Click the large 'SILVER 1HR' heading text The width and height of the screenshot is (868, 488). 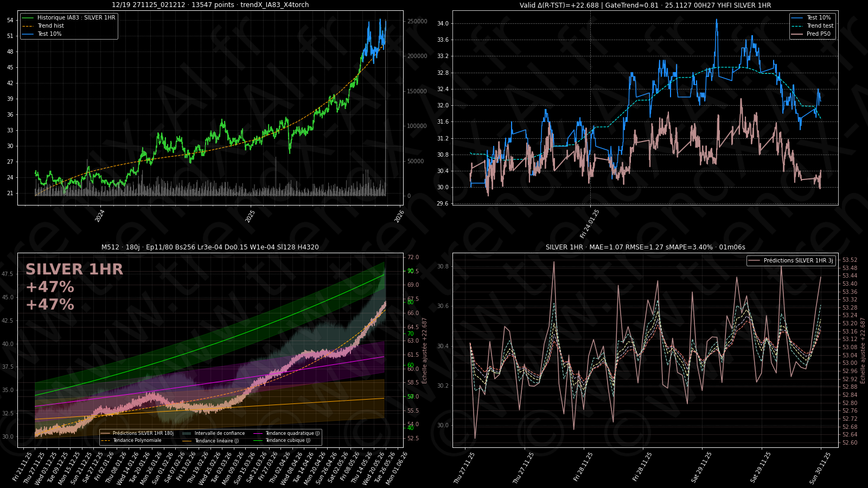(x=74, y=269)
